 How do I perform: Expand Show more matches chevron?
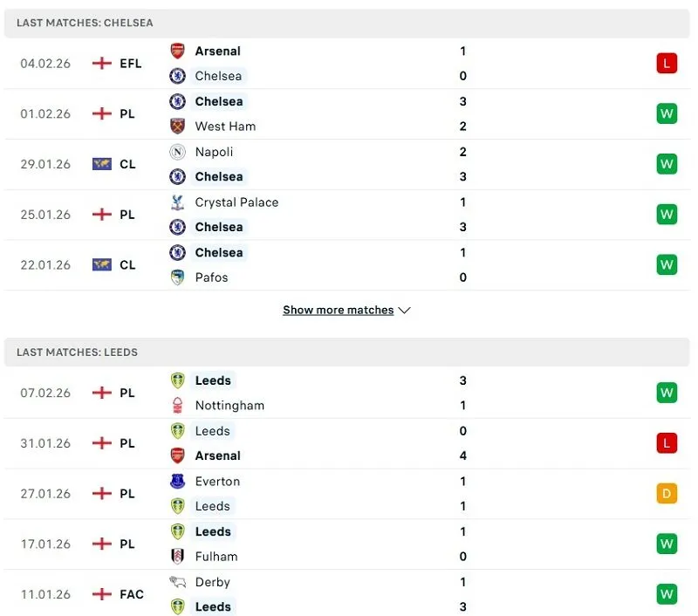404,310
